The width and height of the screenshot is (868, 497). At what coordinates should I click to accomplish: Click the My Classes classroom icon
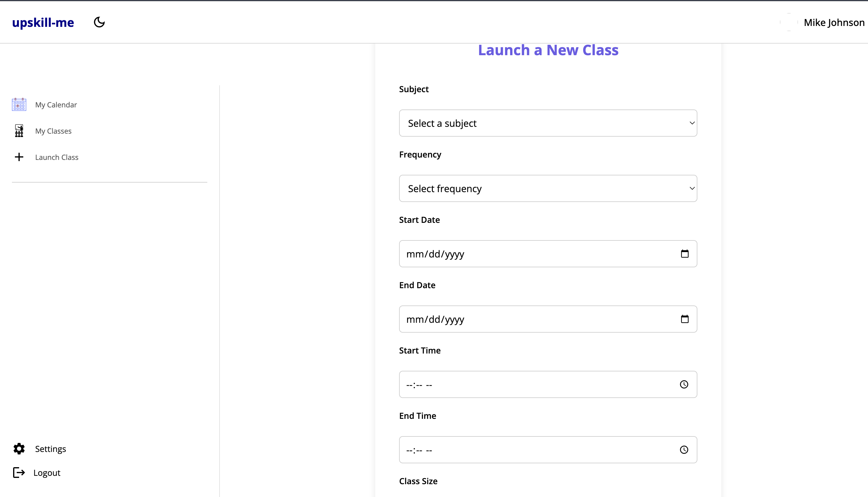(x=19, y=131)
